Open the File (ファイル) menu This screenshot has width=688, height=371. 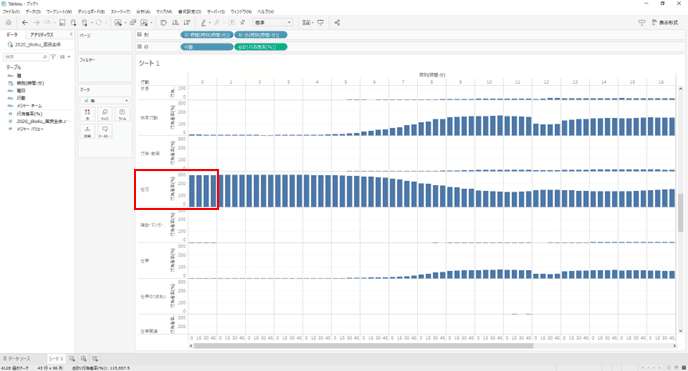[11, 11]
